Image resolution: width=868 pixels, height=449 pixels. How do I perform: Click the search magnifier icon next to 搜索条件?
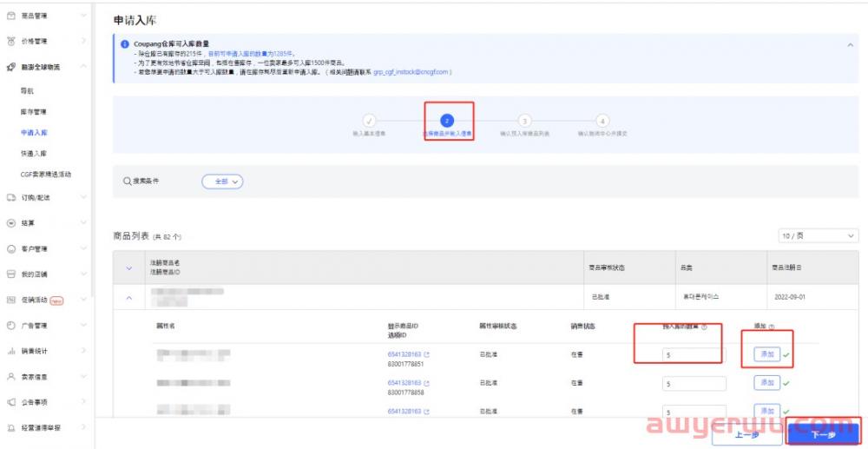click(x=127, y=182)
